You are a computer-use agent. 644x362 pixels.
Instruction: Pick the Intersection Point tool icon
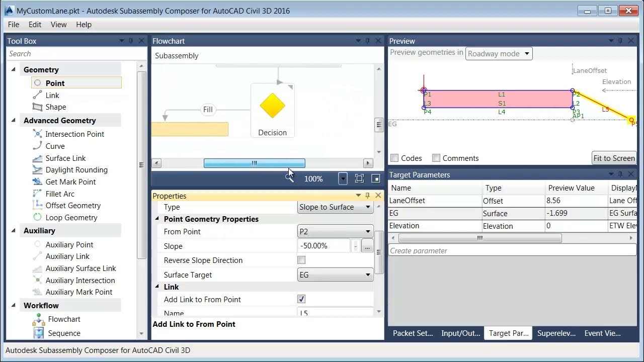(x=37, y=134)
